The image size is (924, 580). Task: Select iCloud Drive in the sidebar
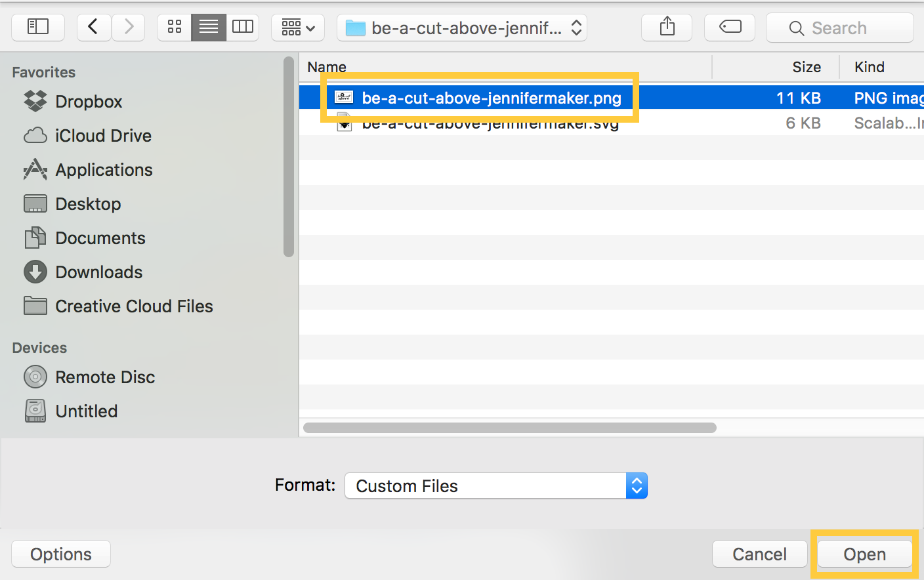point(103,136)
